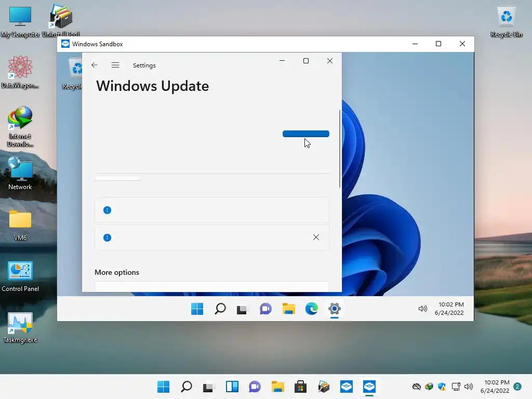Screen dimensions: 532x399
Task: Open Task View on the sandbox taskbar
Action: [x=242, y=309]
